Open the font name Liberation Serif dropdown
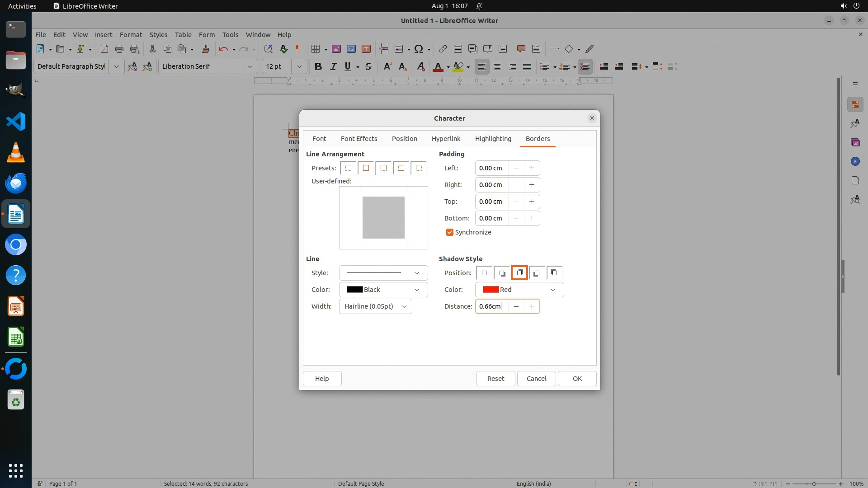Image resolution: width=868 pixels, height=488 pixels. (x=250, y=66)
